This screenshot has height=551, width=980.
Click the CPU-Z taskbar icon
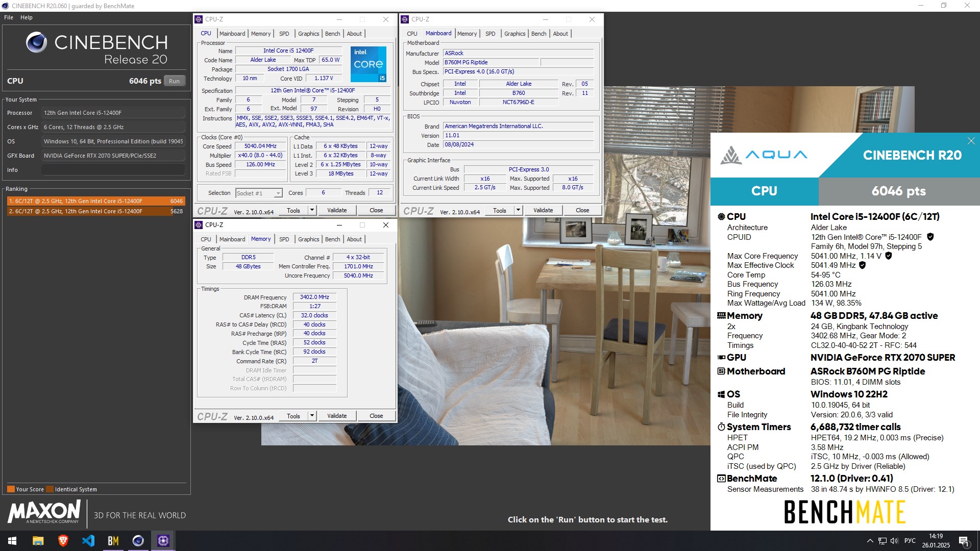(x=163, y=541)
